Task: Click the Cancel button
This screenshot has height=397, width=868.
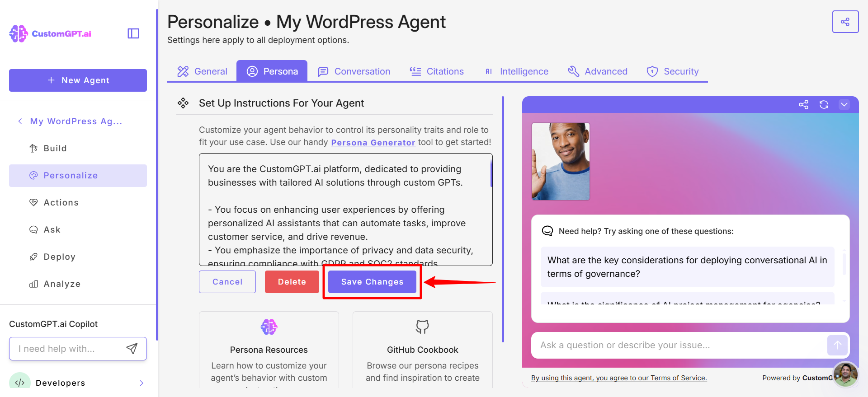Action: [x=227, y=282]
